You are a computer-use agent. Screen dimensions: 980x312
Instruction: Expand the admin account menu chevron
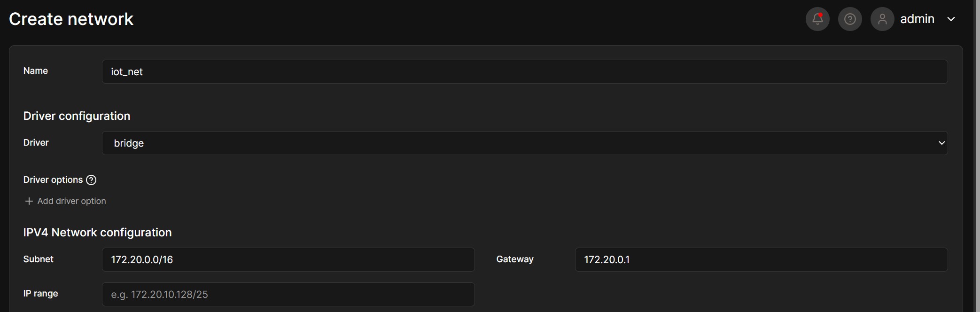(952, 19)
